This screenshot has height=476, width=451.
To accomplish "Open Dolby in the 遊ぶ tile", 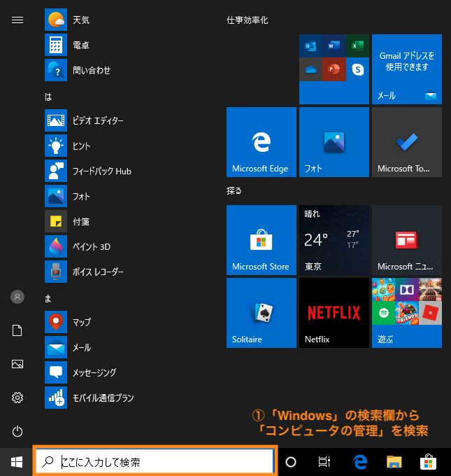I will click(407, 290).
